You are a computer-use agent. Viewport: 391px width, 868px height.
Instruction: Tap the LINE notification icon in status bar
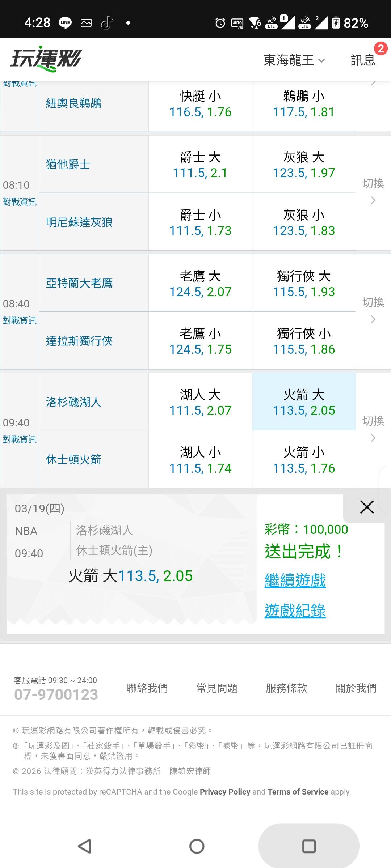[x=65, y=23]
